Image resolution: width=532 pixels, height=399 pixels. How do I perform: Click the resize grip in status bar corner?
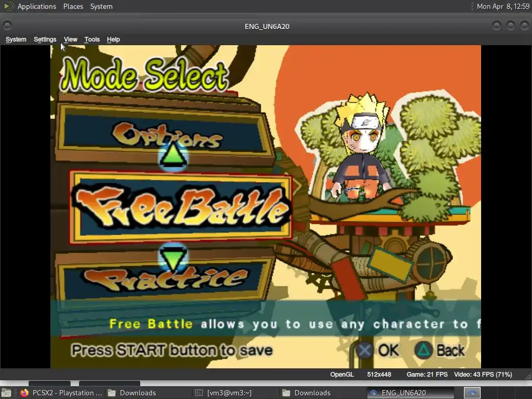(528, 376)
